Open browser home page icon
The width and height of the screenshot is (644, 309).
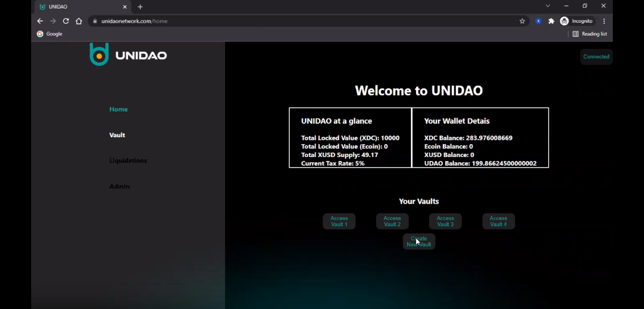[79, 21]
